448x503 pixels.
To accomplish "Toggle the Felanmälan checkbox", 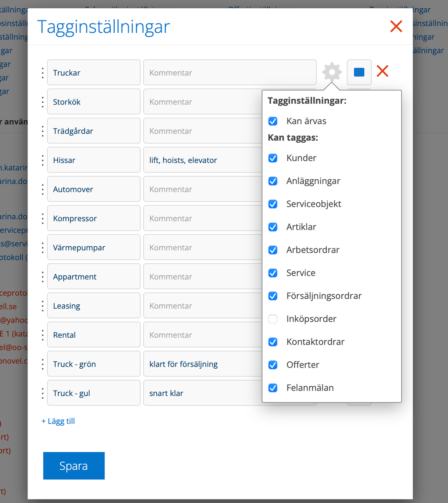I will tap(273, 388).
